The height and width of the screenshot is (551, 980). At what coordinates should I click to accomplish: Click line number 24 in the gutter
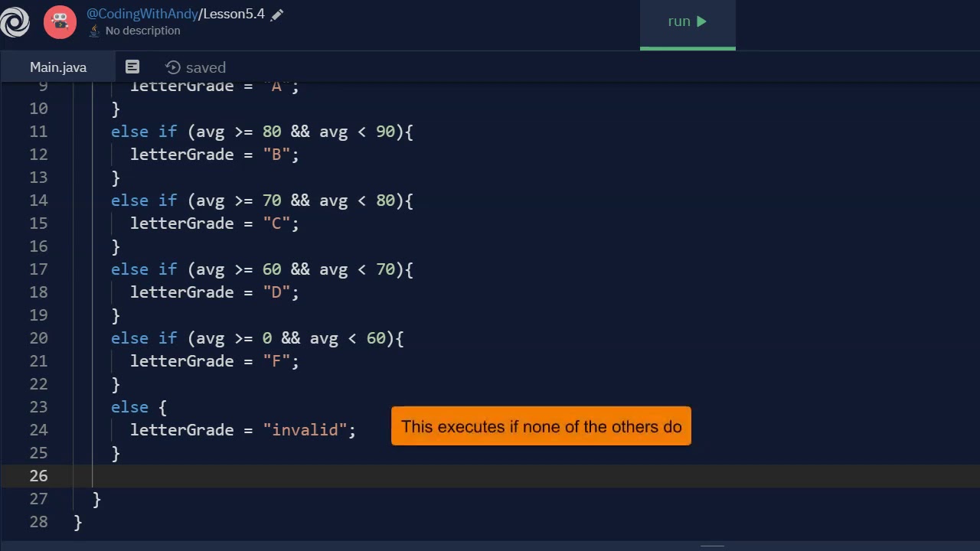tap(38, 430)
